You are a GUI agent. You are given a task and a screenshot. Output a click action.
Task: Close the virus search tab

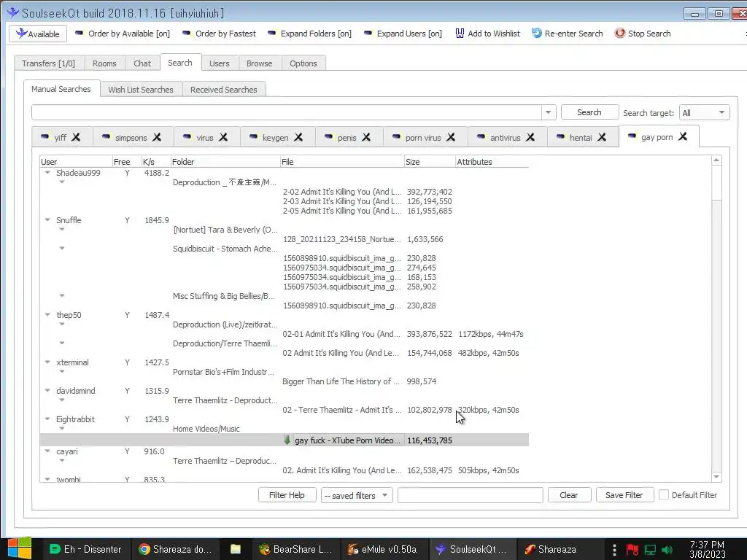point(223,137)
